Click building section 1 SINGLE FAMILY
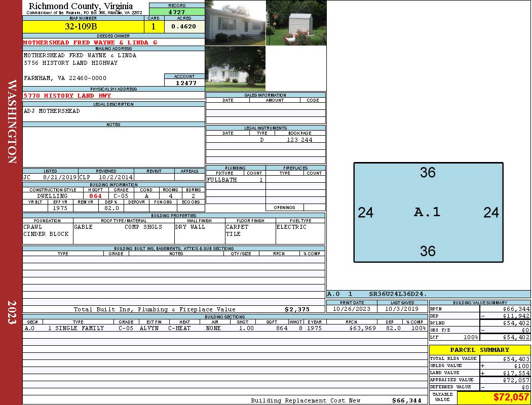Viewport: 532px width, 405px height. [76, 328]
